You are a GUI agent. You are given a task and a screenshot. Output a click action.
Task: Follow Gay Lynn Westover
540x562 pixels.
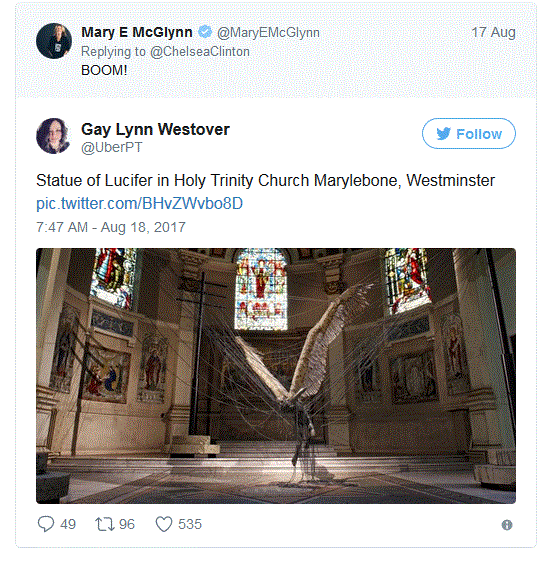469,134
